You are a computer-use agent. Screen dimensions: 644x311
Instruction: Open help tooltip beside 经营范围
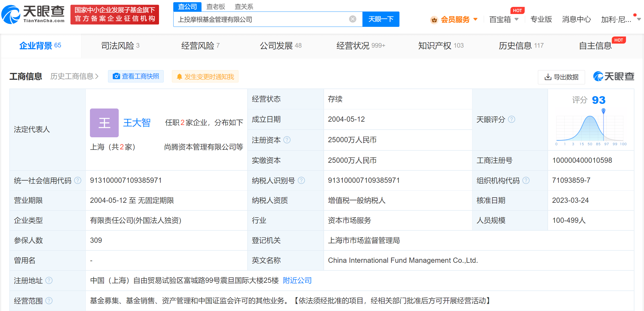coord(50,300)
